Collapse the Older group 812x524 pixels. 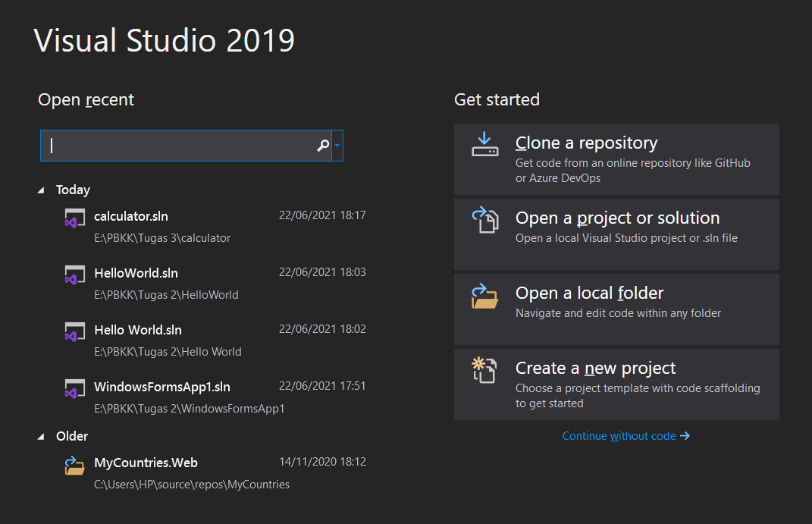click(x=41, y=437)
